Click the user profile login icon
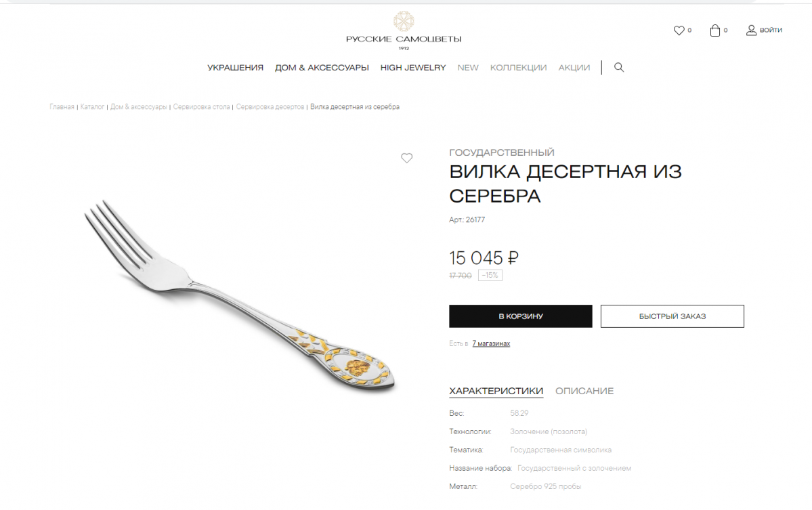812x510 pixels. (751, 30)
